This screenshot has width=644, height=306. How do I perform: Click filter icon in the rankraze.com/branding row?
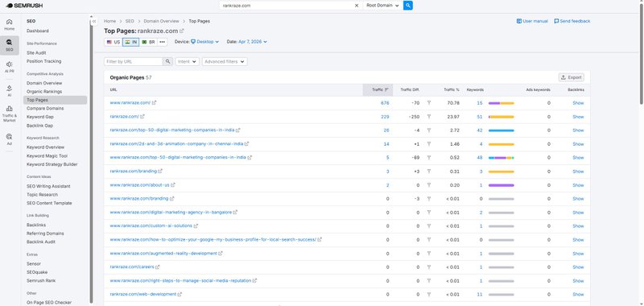tap(429, 172)
